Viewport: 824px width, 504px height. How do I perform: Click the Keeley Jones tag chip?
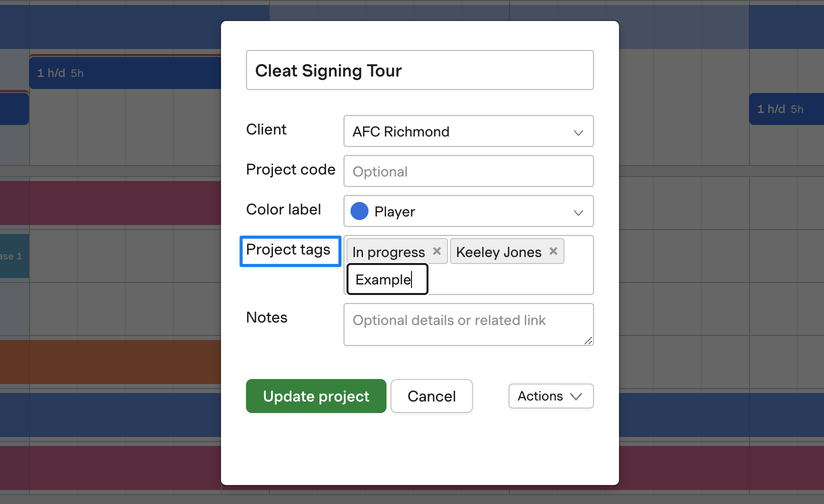pos(498,252)
